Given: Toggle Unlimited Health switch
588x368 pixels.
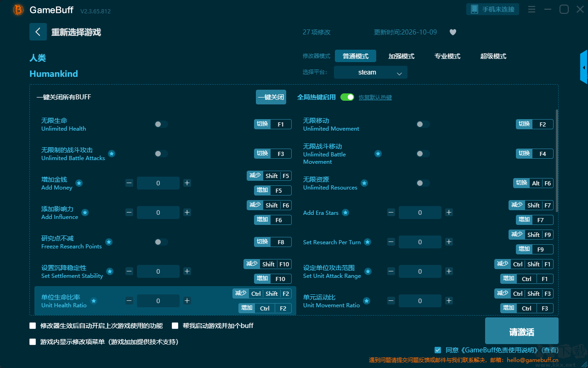Looking at the screenshot, I should click(161, 124).
